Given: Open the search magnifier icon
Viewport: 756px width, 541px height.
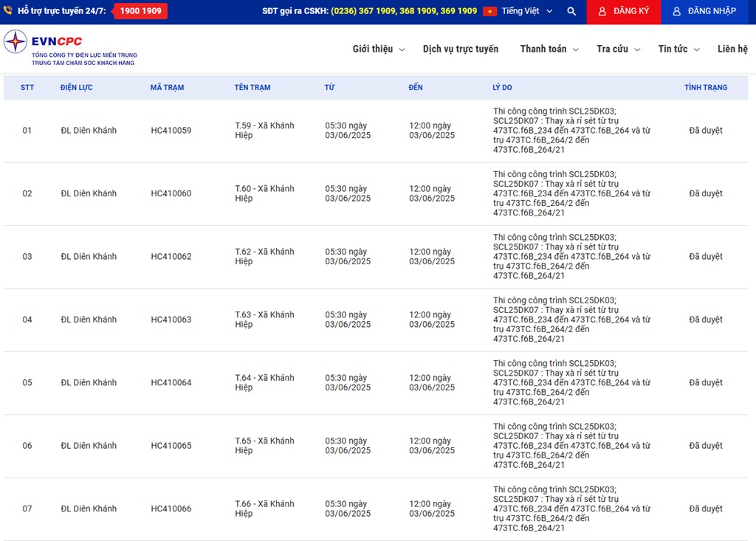Looking at the screenshot, I should click(571, 12).
